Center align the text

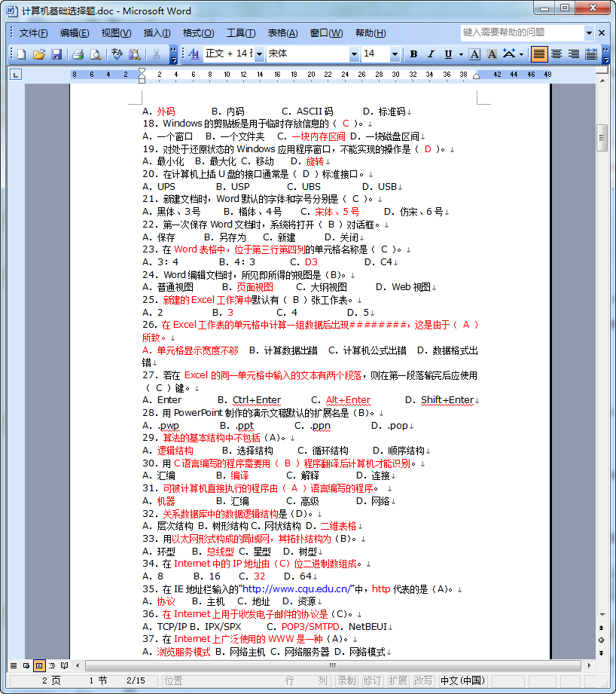(557, 54)
